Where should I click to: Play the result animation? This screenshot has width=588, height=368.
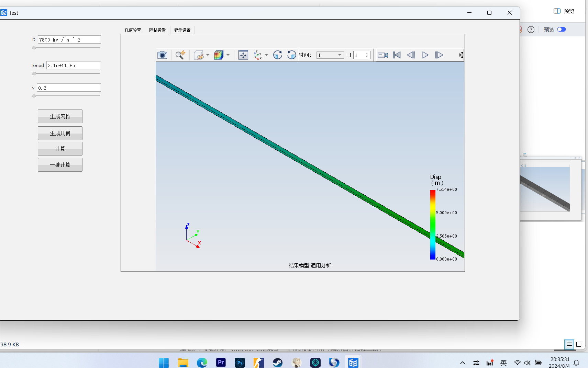tap(425, 55)
